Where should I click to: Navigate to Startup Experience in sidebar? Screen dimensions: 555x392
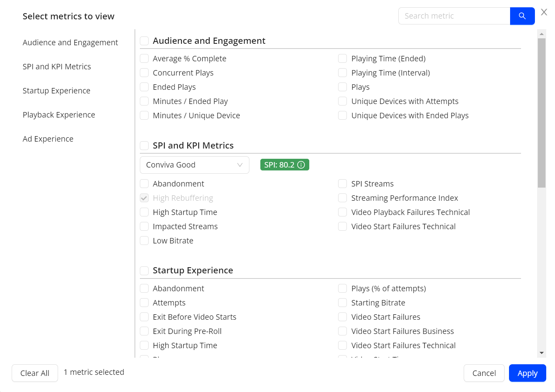point(56,91)
